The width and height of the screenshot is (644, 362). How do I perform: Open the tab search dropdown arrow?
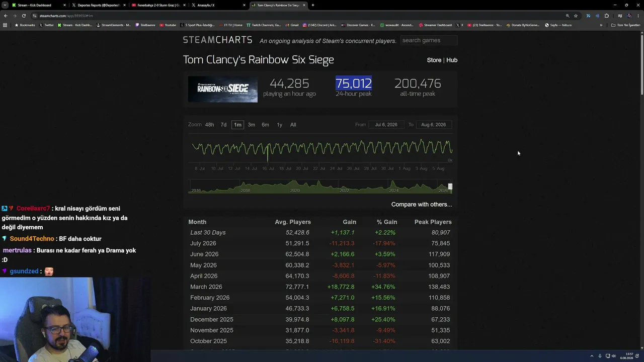click(5, 5)
